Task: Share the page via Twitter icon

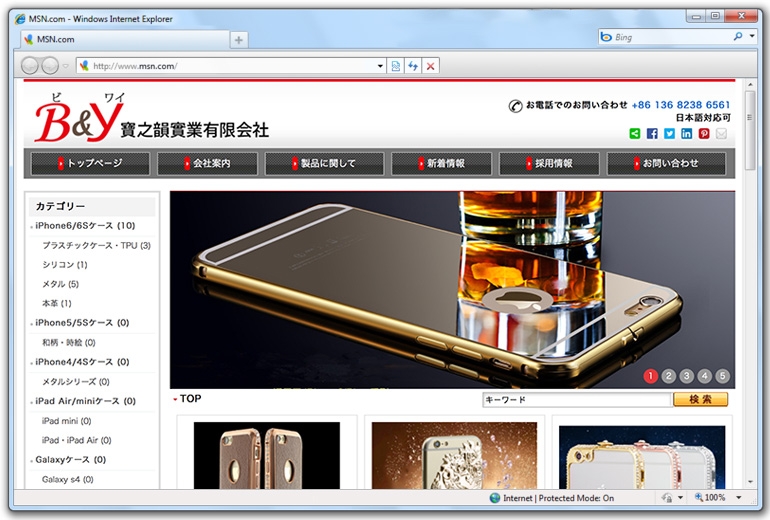Action: coord(669,134)
